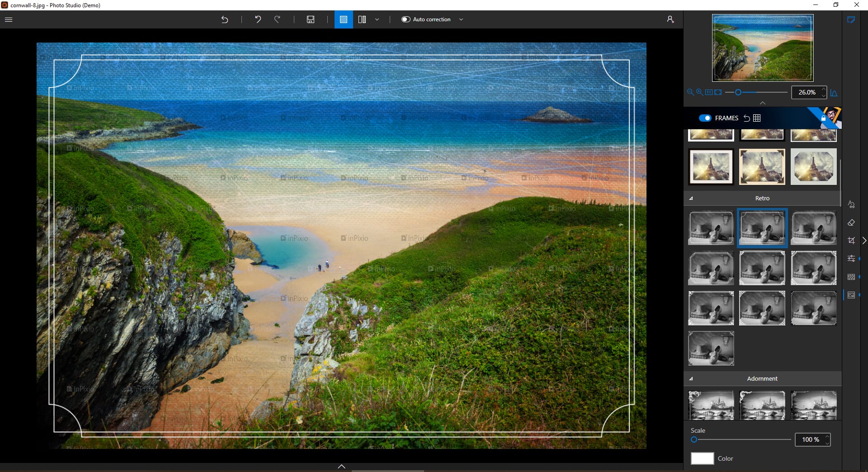Open the text and stickers tool
Screen dimensions: 868x472
coord(851,204)
